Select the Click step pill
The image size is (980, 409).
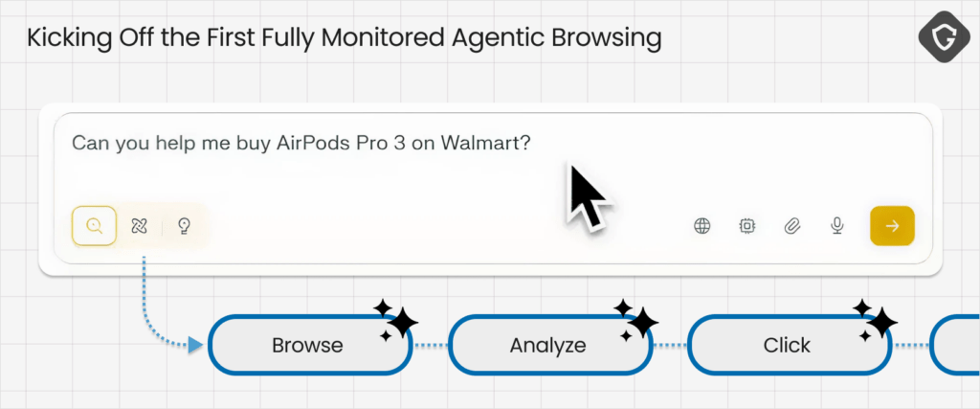pos(787,345)
